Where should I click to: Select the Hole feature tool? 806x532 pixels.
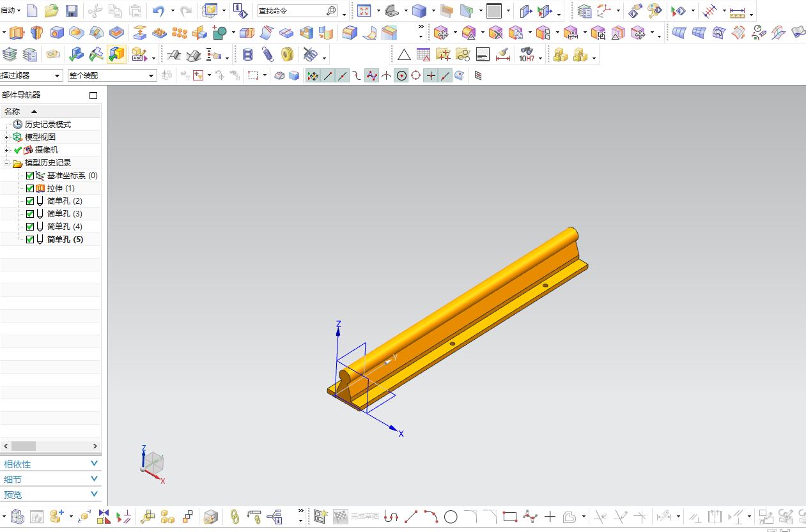pos(57,32)
